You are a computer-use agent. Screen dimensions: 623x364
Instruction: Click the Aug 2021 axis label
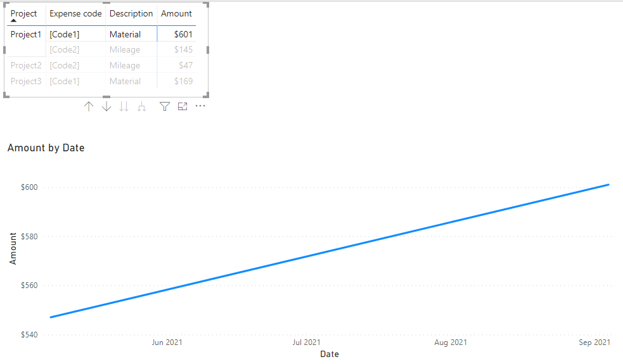coord(451,342)
